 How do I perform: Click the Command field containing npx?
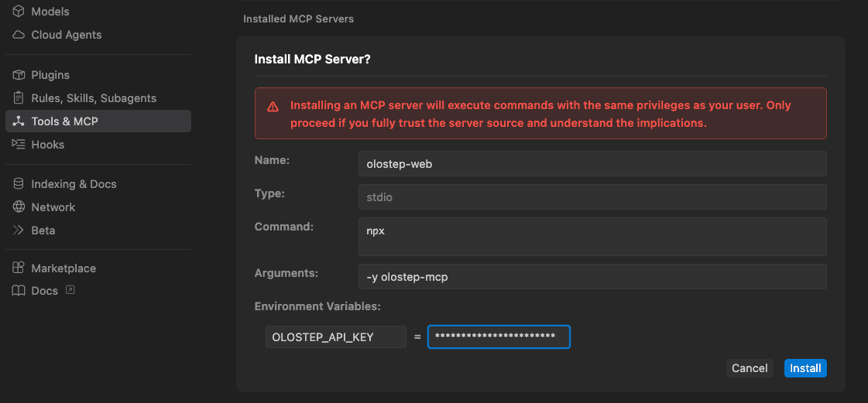pyautogui.click(x=592, y=237)
